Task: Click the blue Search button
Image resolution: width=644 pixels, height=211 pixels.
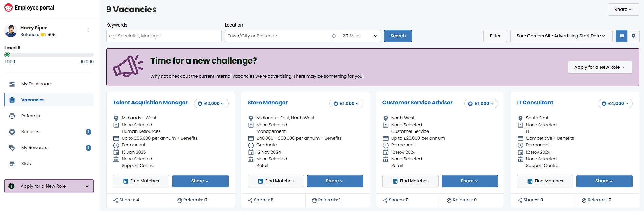Action: [398, 36]
